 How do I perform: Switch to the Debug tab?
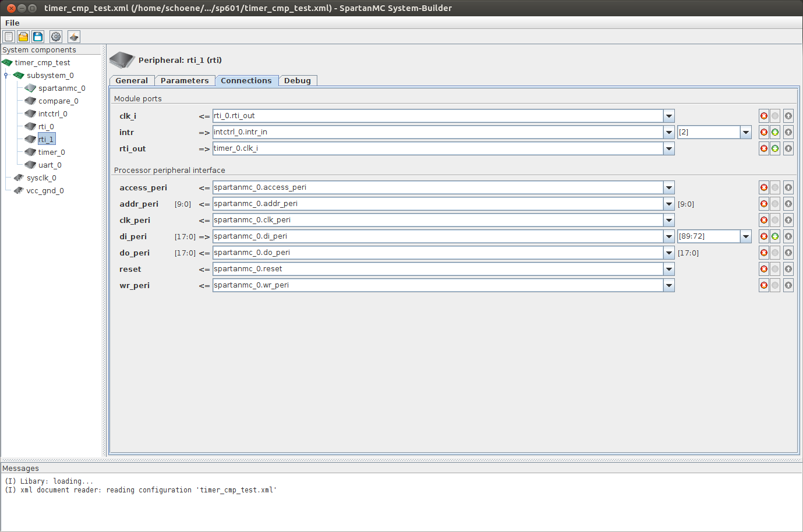coord(298,80)
